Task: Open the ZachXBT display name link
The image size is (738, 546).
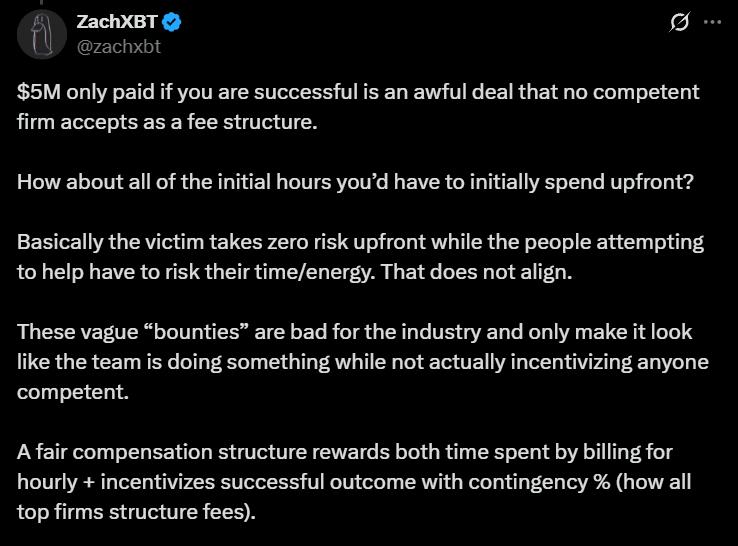Action: [x=117, y=22]
